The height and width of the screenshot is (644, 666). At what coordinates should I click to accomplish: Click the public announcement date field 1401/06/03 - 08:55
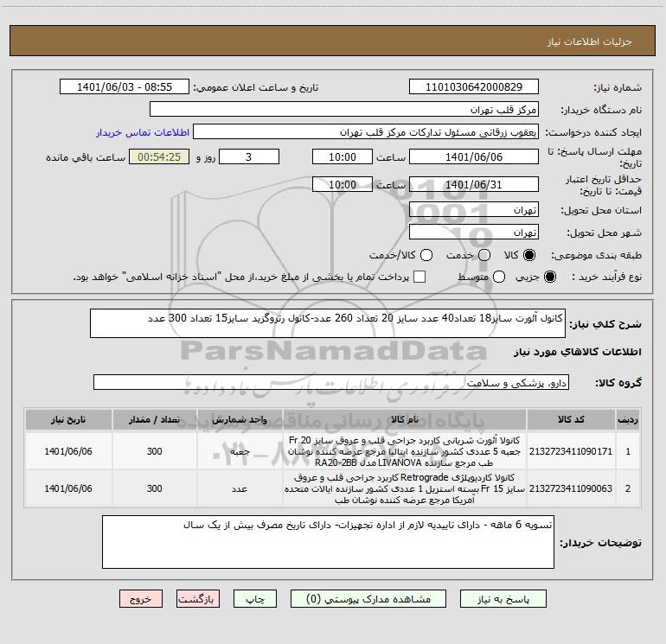pos(125,87)
